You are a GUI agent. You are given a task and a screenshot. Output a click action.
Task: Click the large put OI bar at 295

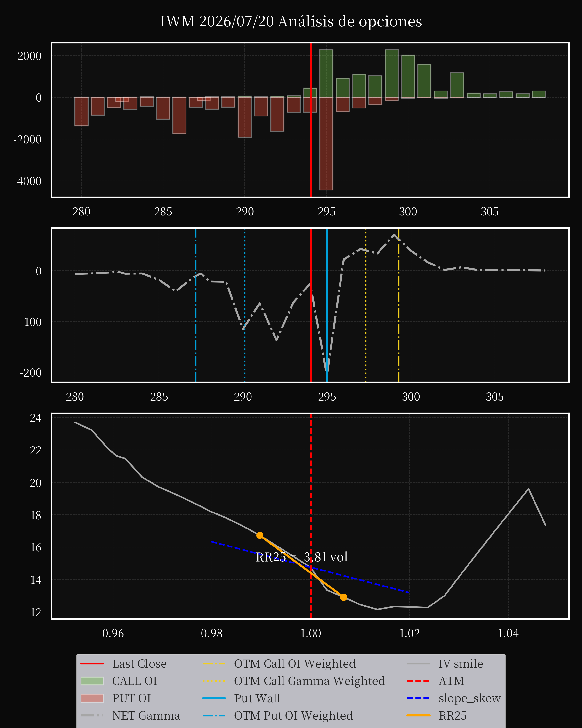(x=326, y=143)
